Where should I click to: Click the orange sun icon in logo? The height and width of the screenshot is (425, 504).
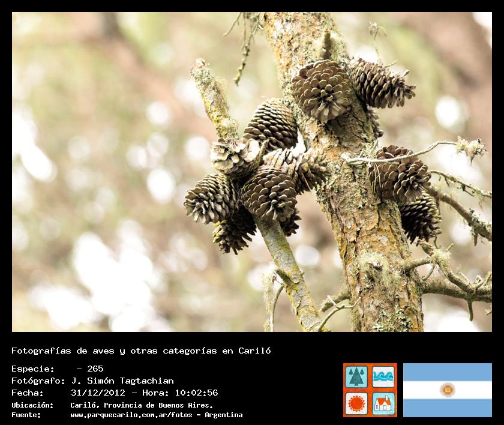coord(356,403)
